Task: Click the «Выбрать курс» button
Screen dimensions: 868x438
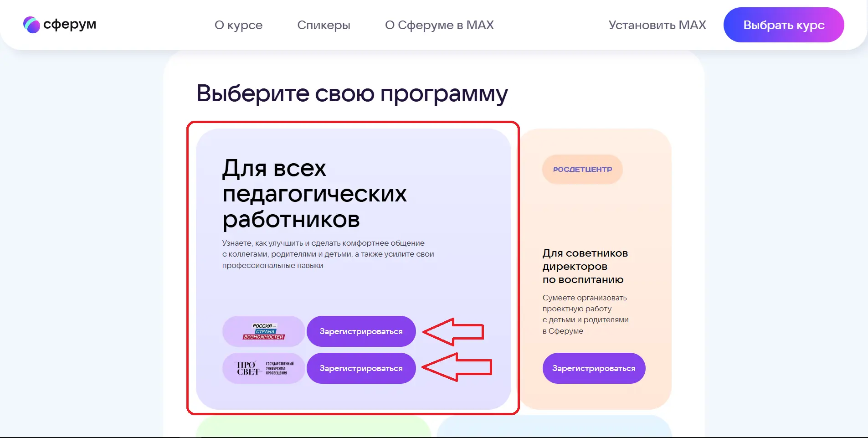Action: click(x=784, y=25)
